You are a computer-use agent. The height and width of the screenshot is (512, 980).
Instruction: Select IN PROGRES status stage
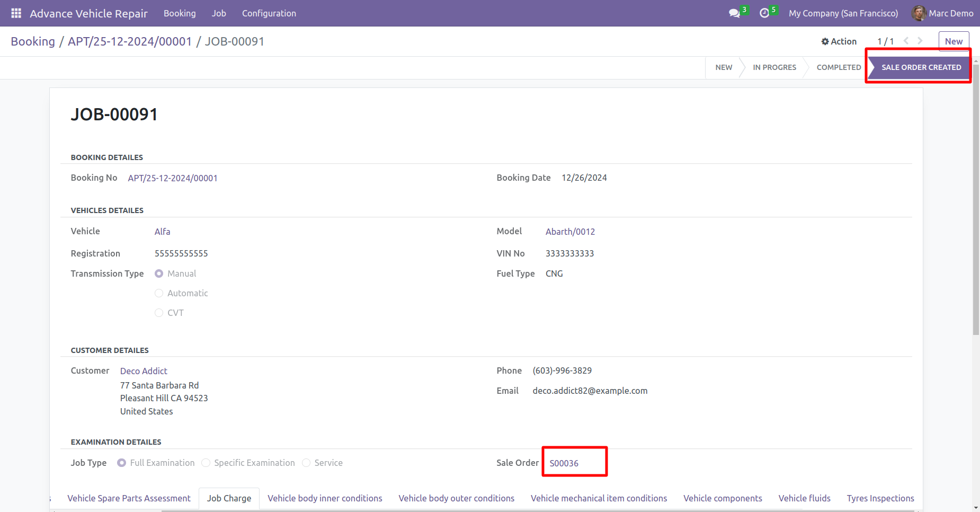pyautogui.click(x=774, y=67)
